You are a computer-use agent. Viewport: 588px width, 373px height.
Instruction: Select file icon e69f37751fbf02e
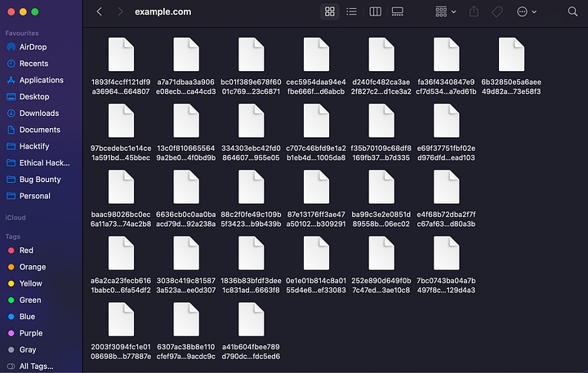(x=446, y=121)
